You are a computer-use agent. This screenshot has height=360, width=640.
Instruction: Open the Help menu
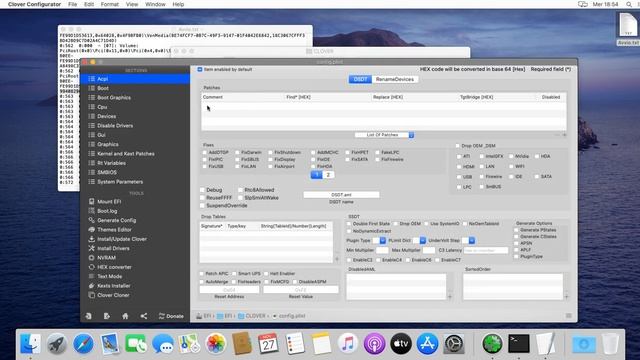[178, 4]
